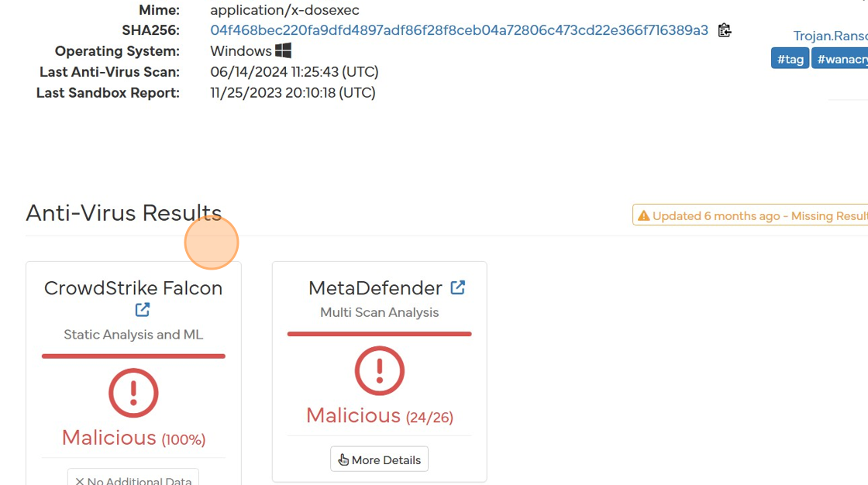
Task: Click the Malicious (100%) result text
Action: 133,439
